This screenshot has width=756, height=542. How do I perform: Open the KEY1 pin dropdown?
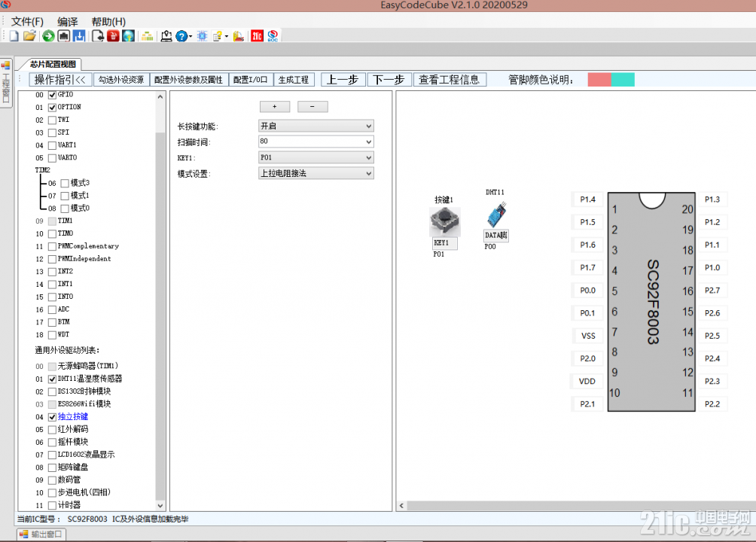316,157
